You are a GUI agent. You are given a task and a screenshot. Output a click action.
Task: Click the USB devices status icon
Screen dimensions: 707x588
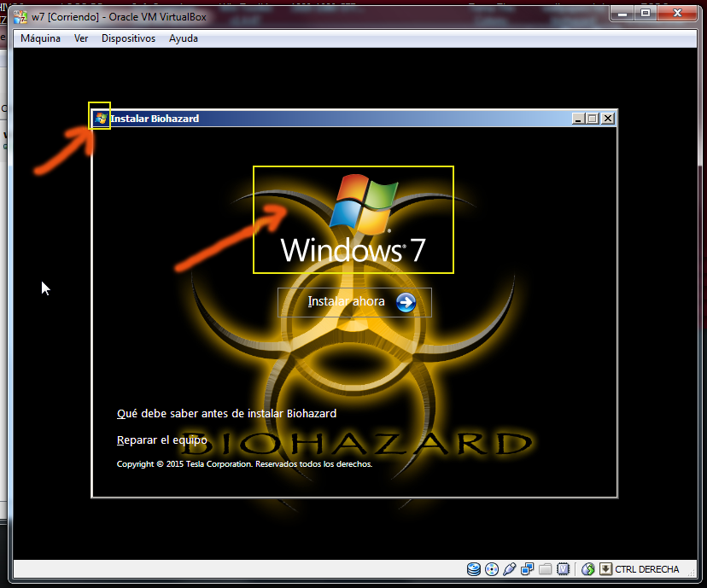509,569
